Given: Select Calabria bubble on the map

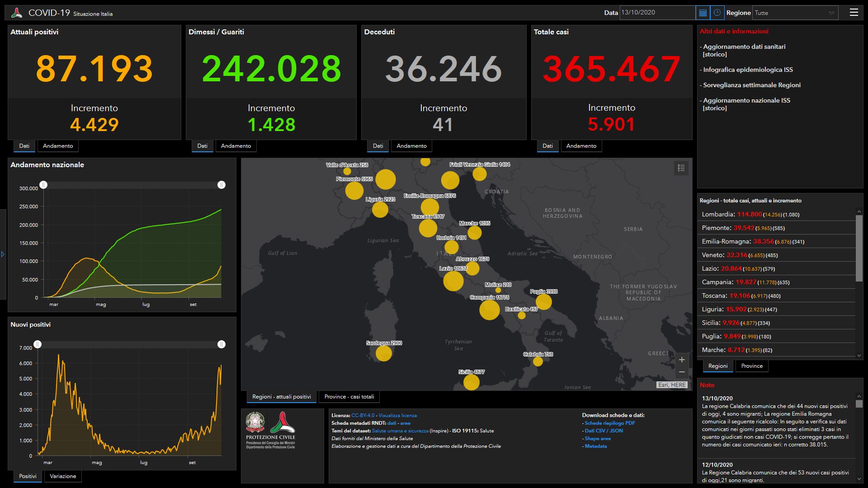Looking at the screenshot, I should pyautogui.click(x=538, y=361).
